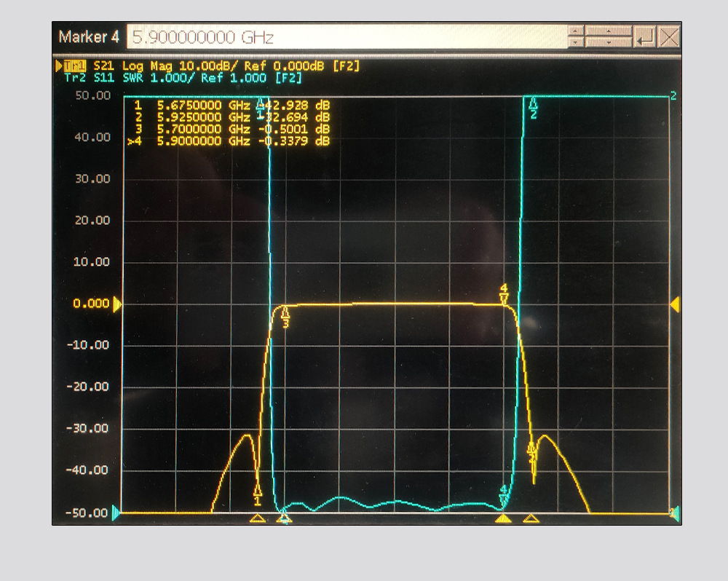
Task: Click cyan reference marker at bottom-left of graph
Action: 116,513
